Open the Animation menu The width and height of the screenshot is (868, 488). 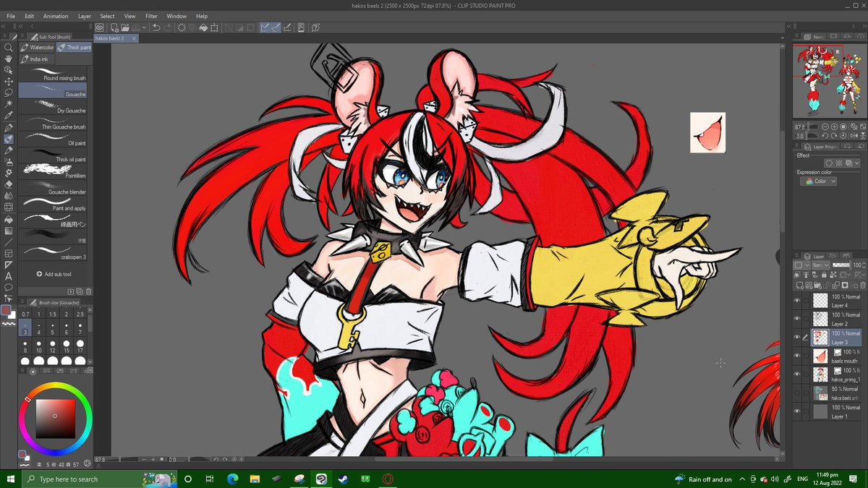point(56,16)
